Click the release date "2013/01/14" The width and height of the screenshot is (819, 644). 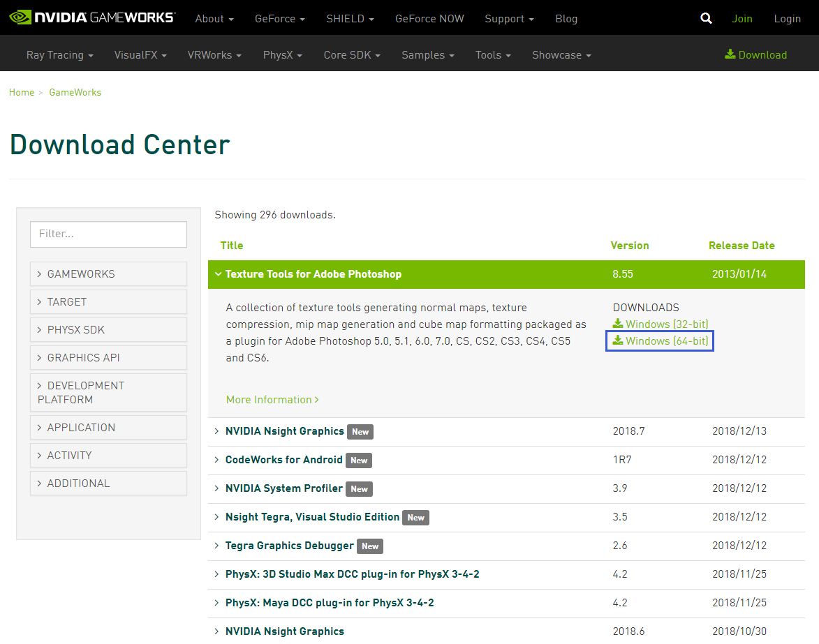click(x=739, y=274)
